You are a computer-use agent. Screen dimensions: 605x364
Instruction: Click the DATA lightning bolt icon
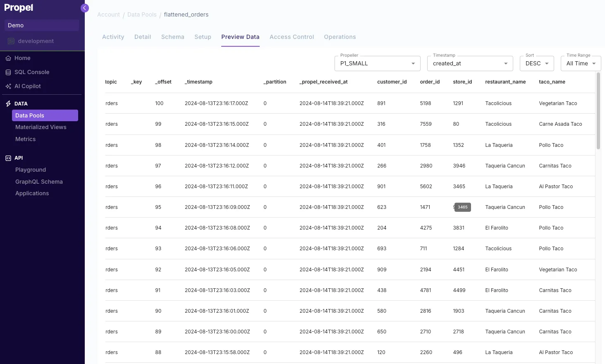click(8, 104)
